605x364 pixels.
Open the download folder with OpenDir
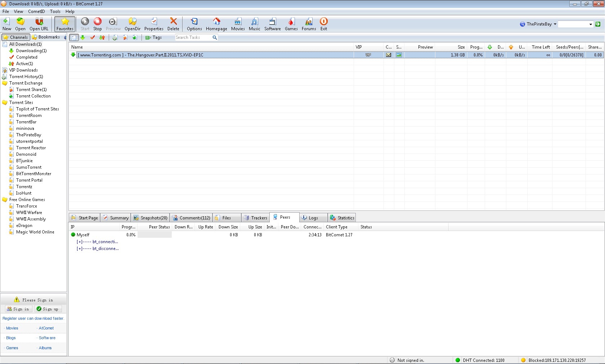[132, 24]
